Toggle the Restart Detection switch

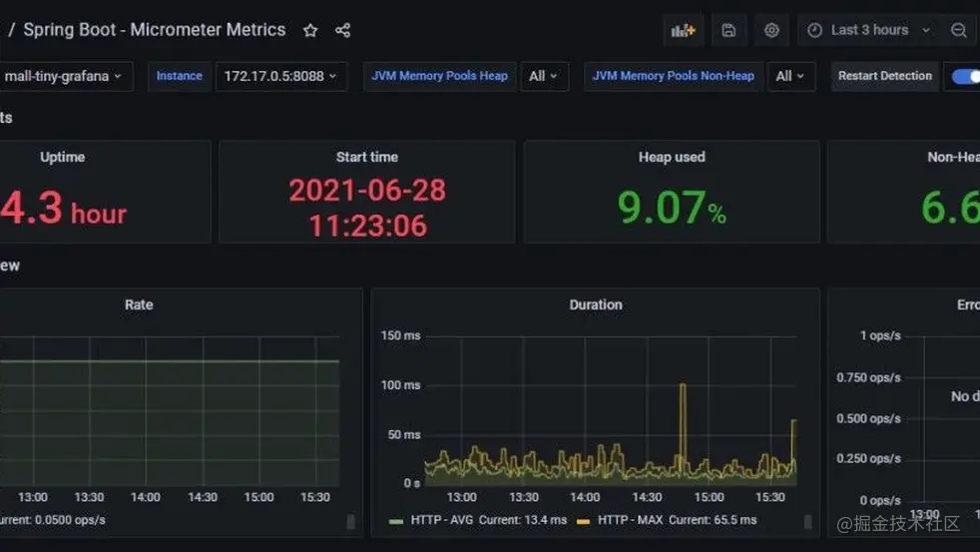[966, 76]
